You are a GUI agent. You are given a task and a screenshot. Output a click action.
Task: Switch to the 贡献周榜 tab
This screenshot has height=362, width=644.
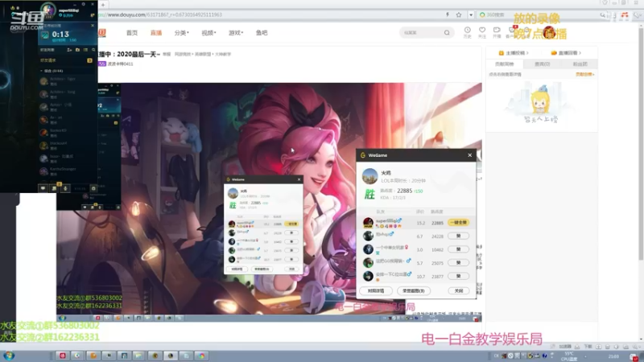click(505, 64)
